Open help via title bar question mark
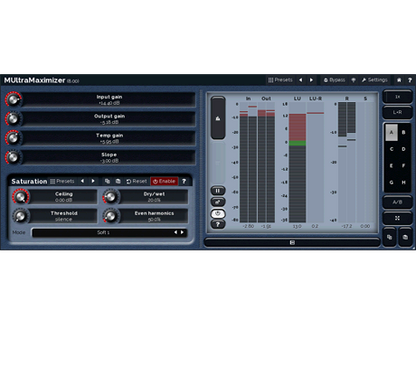Screen dimensions: 416x376 (410, 80)
